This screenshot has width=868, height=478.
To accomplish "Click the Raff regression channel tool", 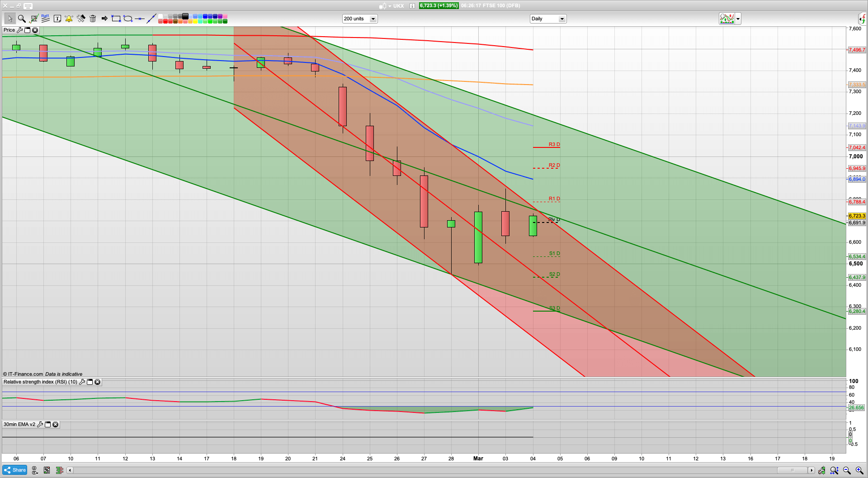I will [x=45, y=18].
